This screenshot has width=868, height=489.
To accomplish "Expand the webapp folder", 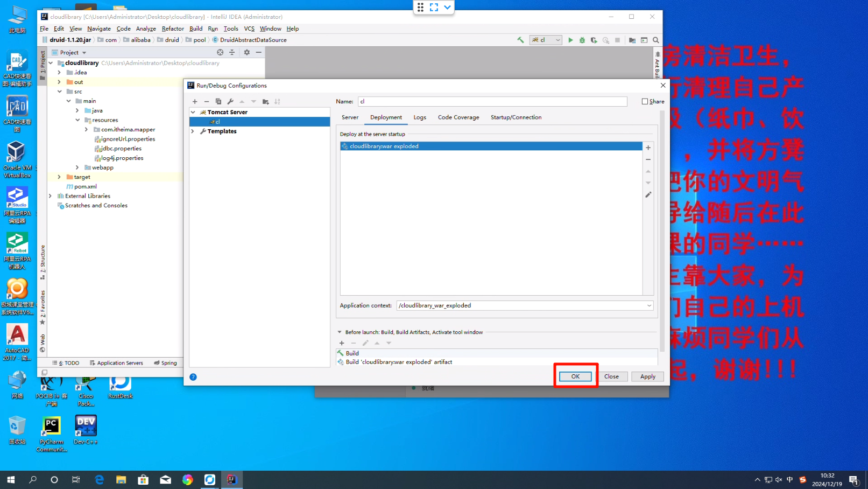I will click(x=77, y=167).
